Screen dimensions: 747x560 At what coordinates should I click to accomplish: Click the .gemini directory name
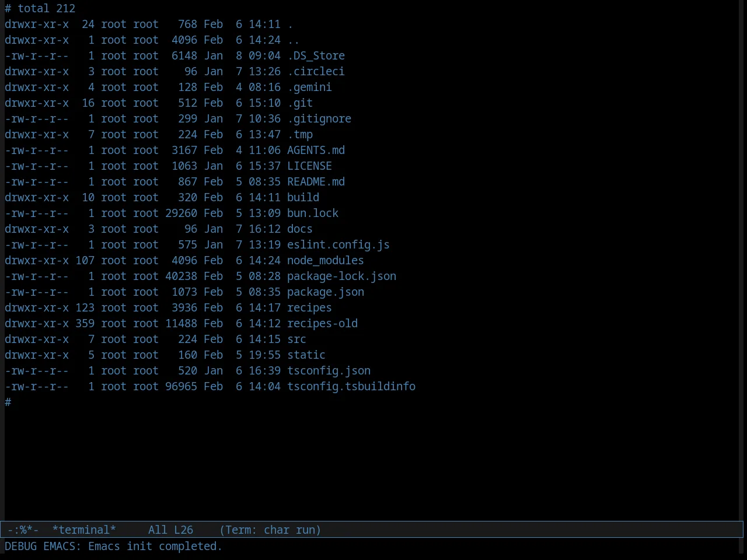pos(309,87)
